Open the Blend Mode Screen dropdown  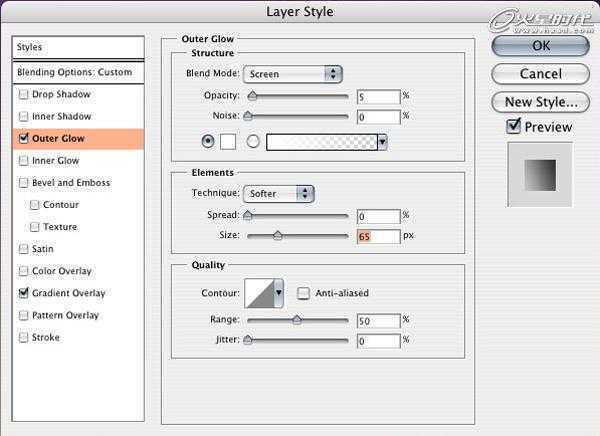292,74
